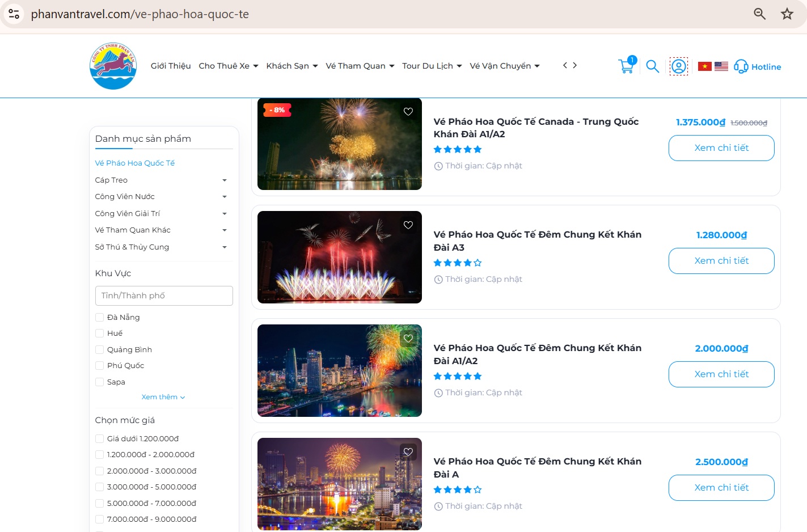Open the shopping cart

point(626,66)
